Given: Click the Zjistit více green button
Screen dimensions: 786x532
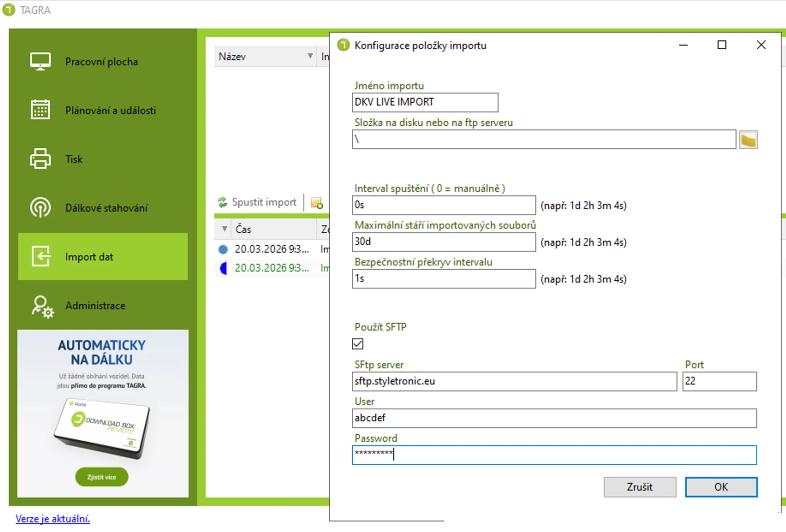Looking at the screenshot, I should click(x=102, y=477).
